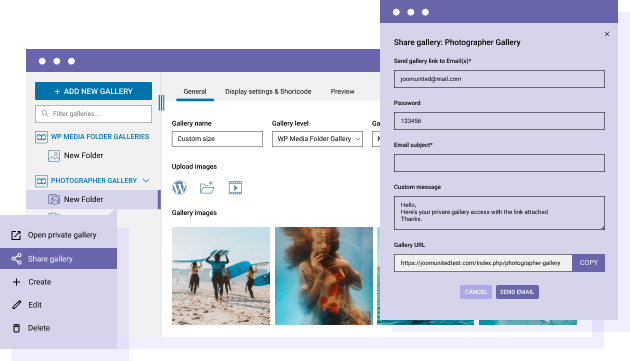This screenshot has width=630, height=361.
Task: Choose Delete from the context menu
Action: pyautogui.click(x=59, y=328)
